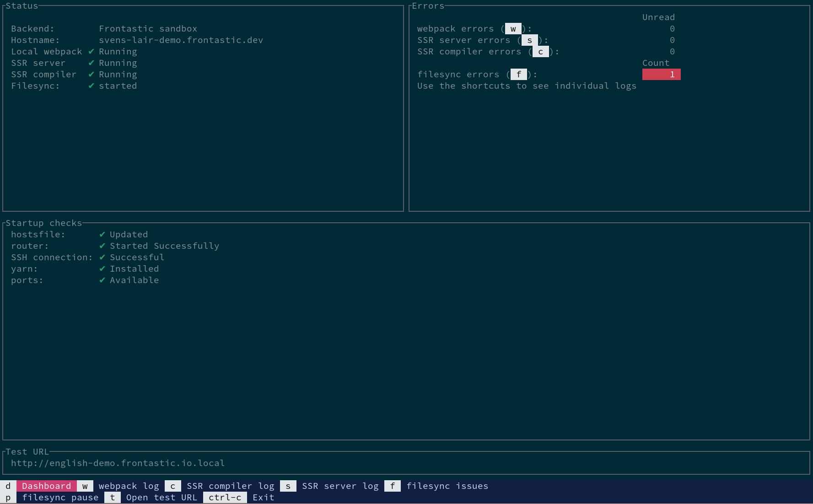Click the 'Hostname:' label

(x=36, y=40)
